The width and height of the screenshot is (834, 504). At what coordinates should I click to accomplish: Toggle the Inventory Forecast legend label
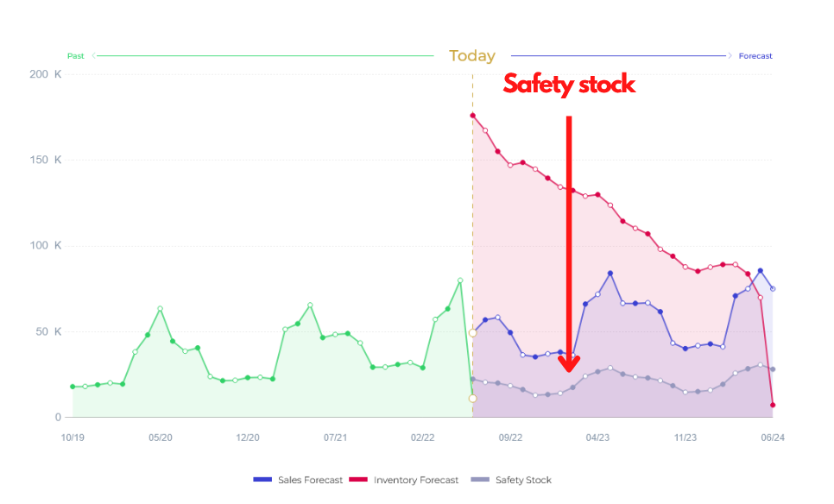416,480
